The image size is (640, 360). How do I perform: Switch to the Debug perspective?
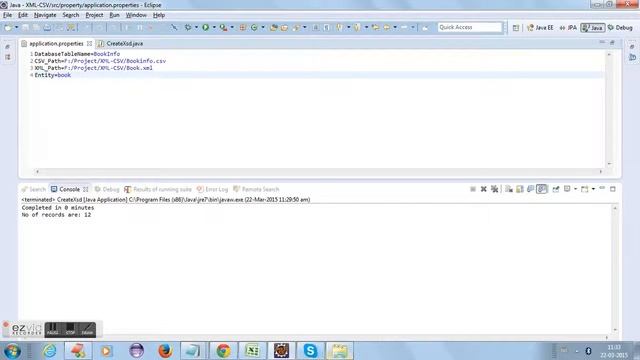point(620,27)
